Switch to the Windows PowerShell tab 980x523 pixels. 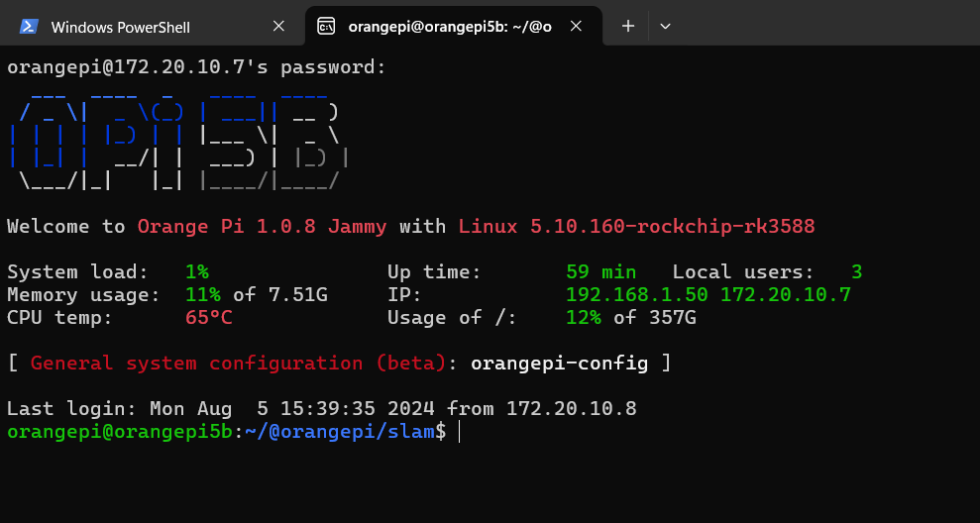point(153,26)
